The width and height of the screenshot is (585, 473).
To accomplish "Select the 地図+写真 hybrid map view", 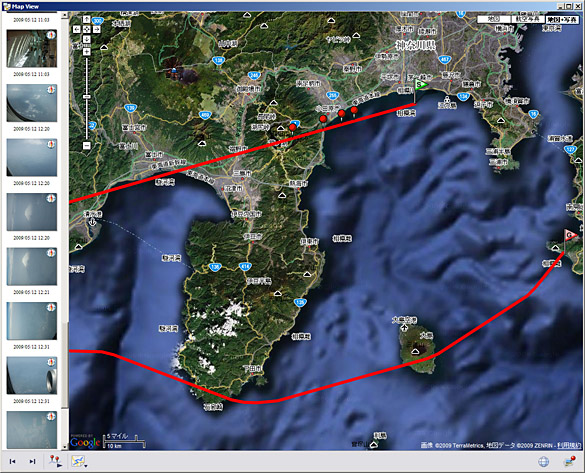I will (x=562, y=19).
